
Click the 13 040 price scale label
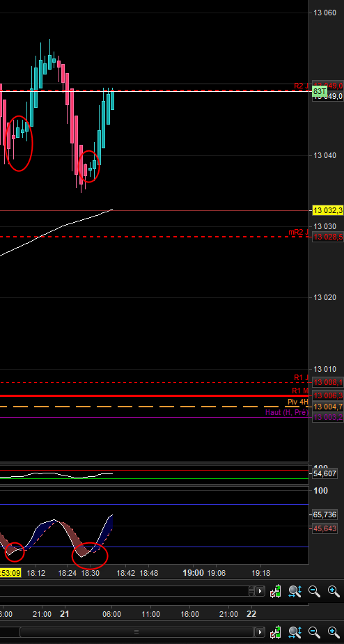325,156
